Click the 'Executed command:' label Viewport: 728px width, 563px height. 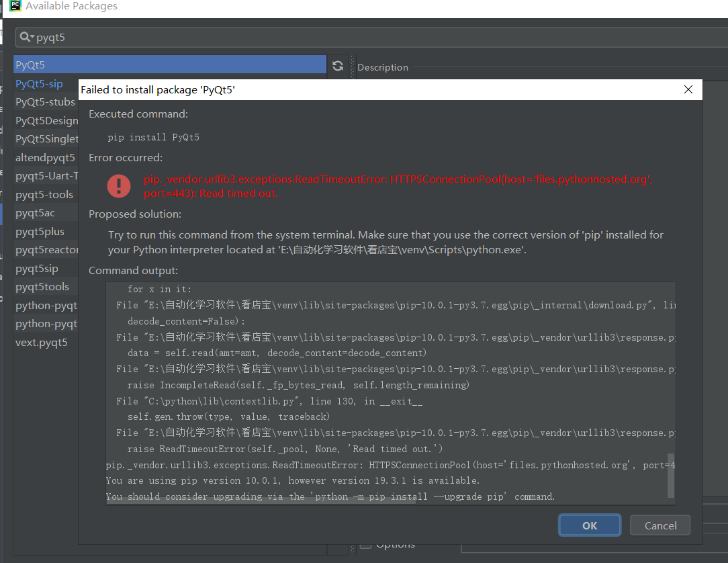click(x=138, y=114)
